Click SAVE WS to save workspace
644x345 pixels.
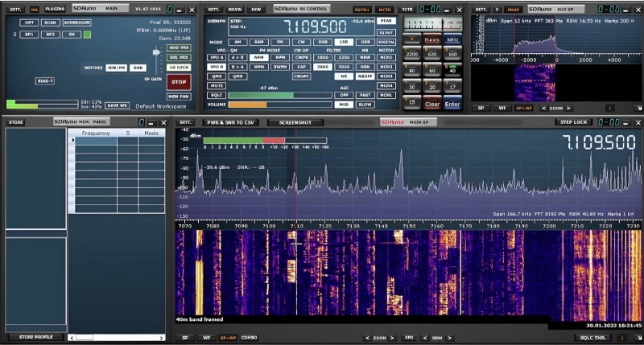point(117,105)
